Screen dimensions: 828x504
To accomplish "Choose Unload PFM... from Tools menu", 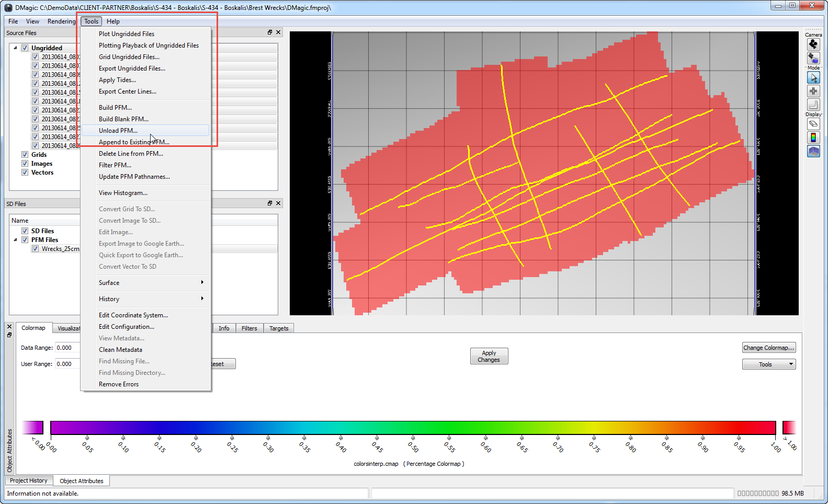I will (x=118, y=131).
